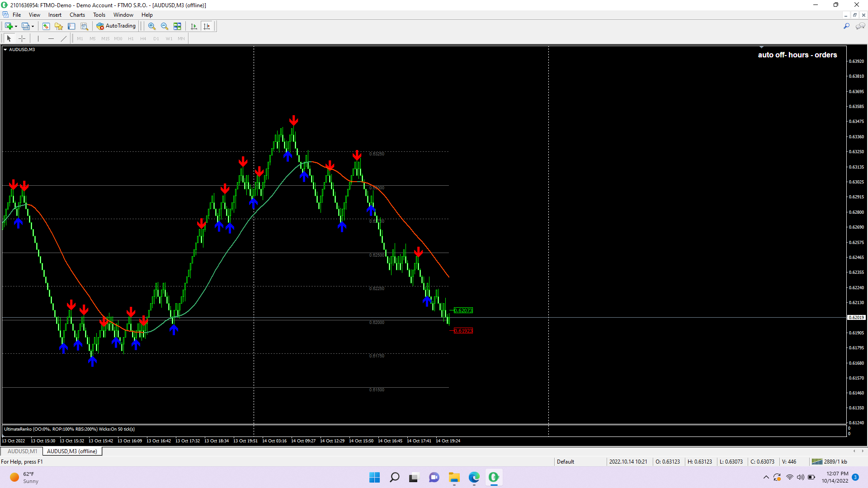Open Market Watch panel icon
Viewport: 868px width, 488px height.
click(x=46, y=26)
